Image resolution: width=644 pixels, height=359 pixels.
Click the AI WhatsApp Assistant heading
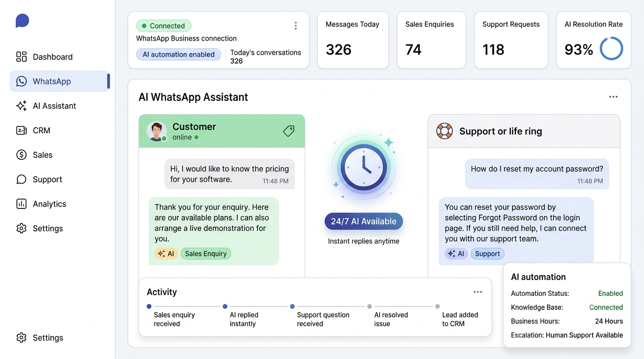tap(193, 97)
